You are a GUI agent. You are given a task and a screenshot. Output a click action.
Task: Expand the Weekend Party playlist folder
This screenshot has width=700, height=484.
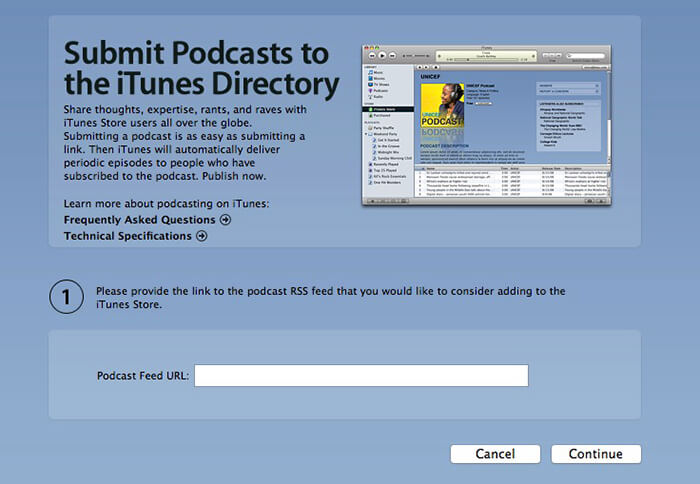click(x=364, y=134)
